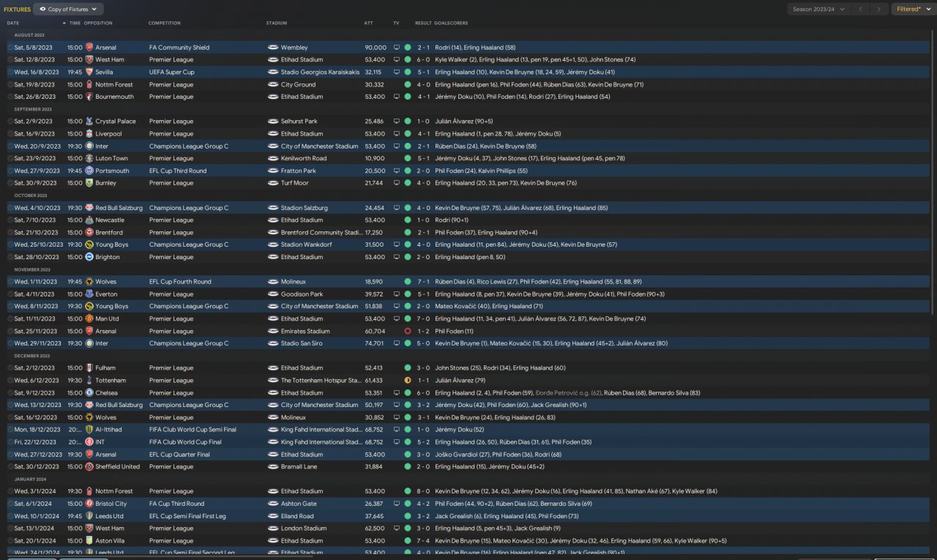The height and width of the screenshot is (560, 937).
Task: Click the Man Utd club badge
Action: pos(89,318)
